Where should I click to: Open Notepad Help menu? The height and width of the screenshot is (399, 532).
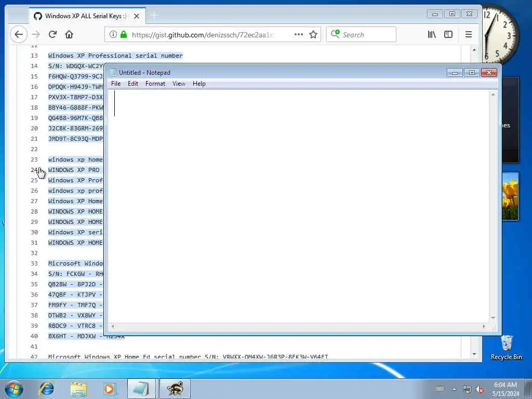[x=199, y=84]
